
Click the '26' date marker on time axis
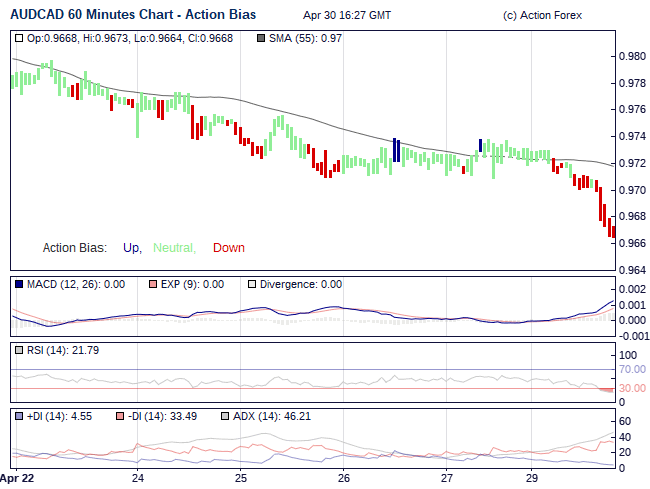[344, 478]
